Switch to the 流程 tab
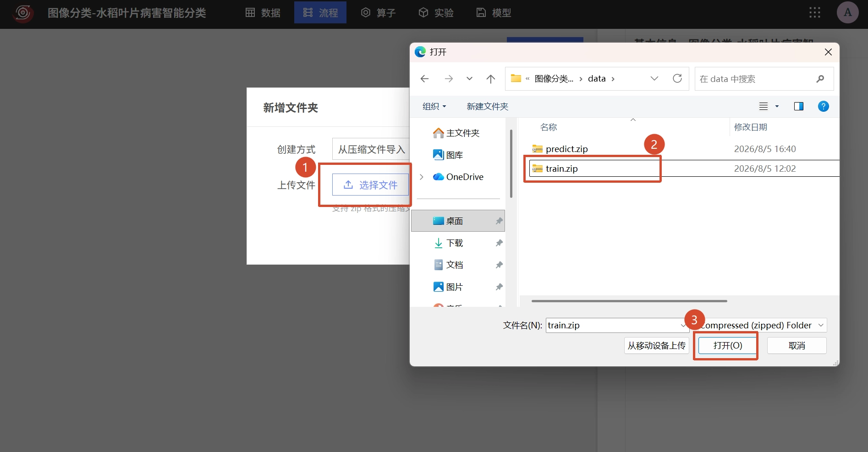This screenshot has width=868, height=452. coord(320,12)
